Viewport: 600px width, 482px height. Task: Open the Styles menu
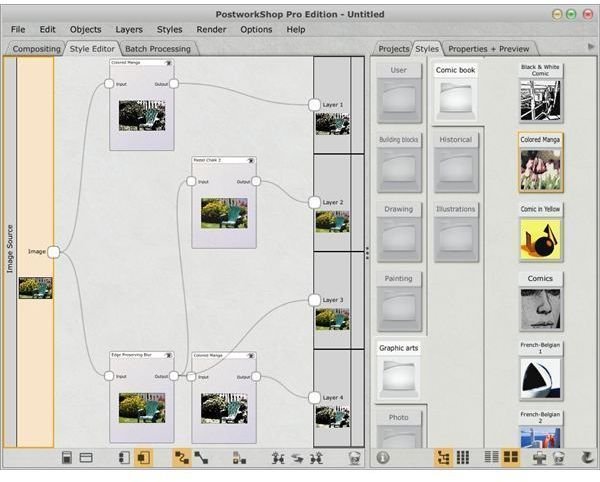(x=170, y=29)
